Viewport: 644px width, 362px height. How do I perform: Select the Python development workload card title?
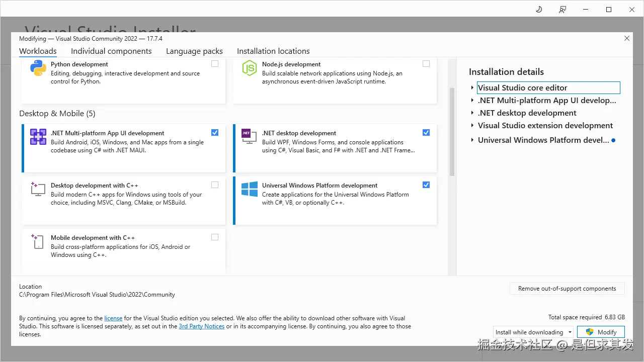click(79, 64)
